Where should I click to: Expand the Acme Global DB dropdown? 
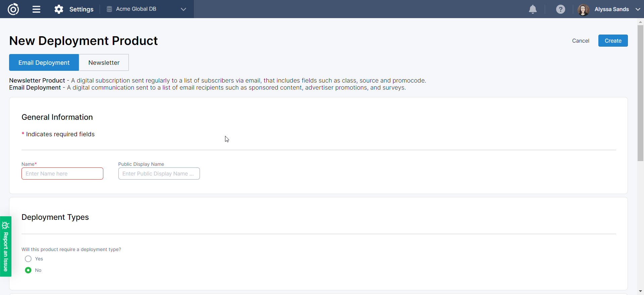click(x=183, y=9)
